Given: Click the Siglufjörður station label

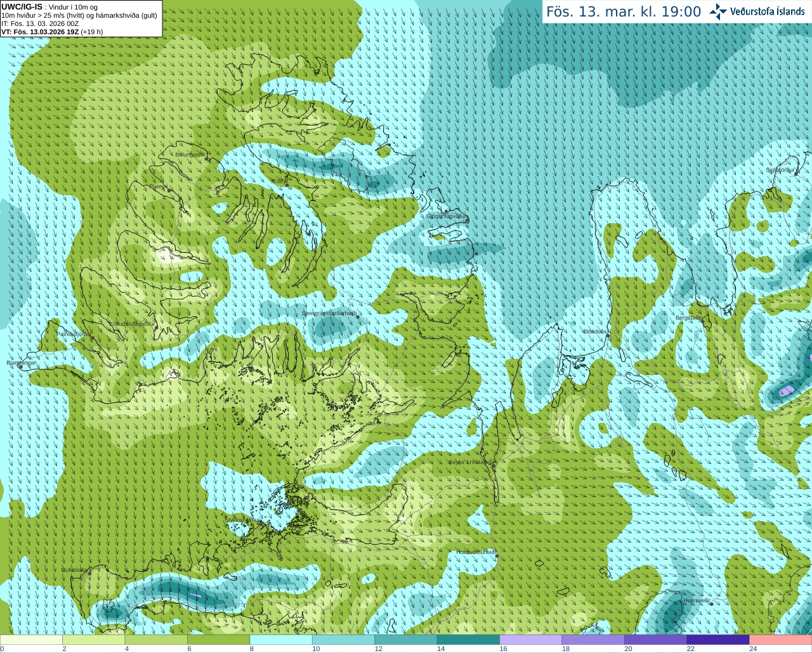Looking at the screenshot, I should [x=780, y=170].
